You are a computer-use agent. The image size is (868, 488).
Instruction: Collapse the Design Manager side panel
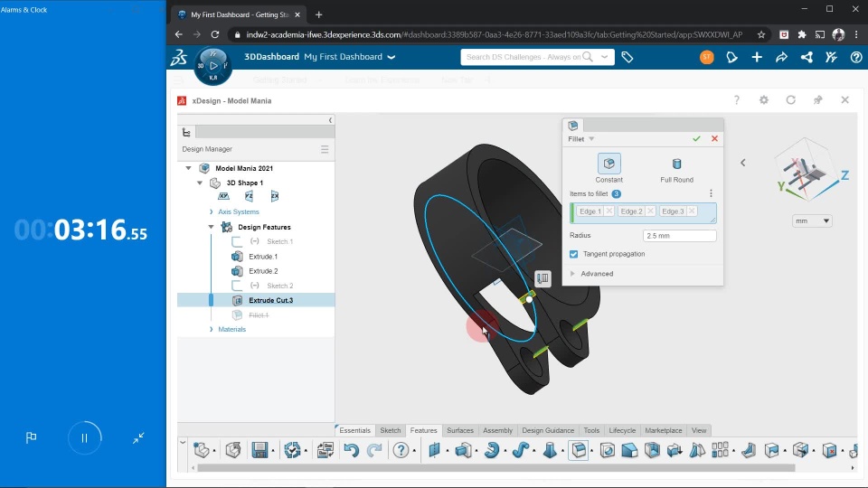tap(331, 120)
